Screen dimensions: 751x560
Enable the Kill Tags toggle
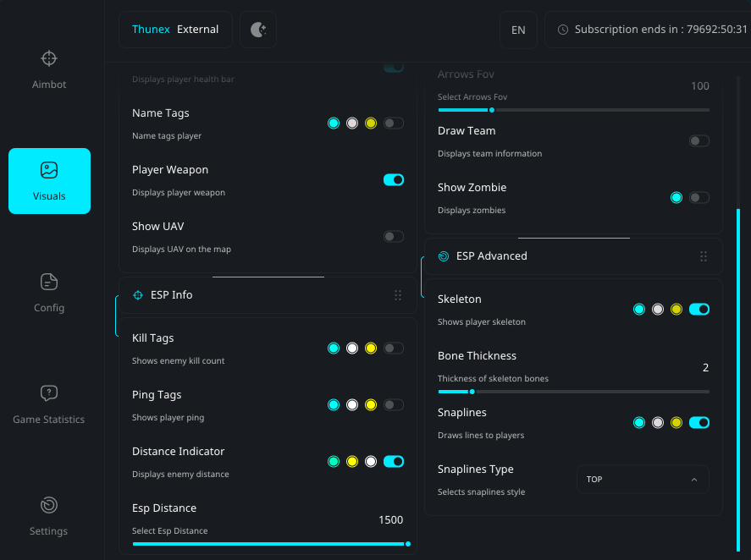coord(394,349)
